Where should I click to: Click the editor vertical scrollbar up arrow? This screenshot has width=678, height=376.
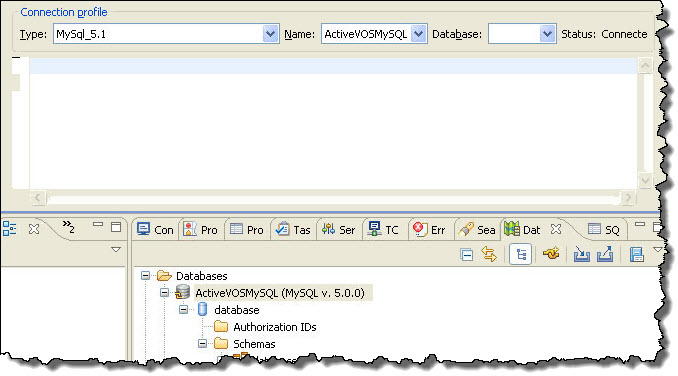click(x=645, y=66)
